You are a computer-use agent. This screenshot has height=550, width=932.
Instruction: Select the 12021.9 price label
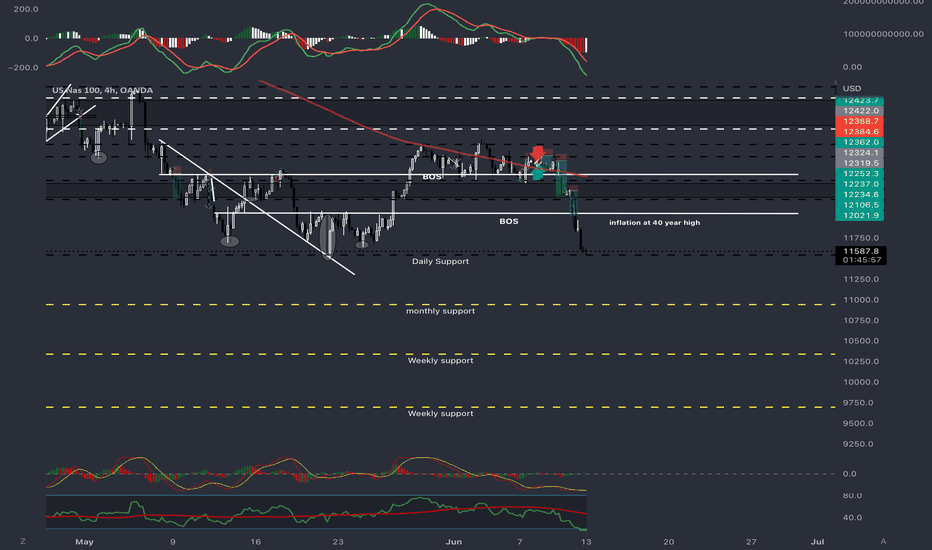coord(859,215)
